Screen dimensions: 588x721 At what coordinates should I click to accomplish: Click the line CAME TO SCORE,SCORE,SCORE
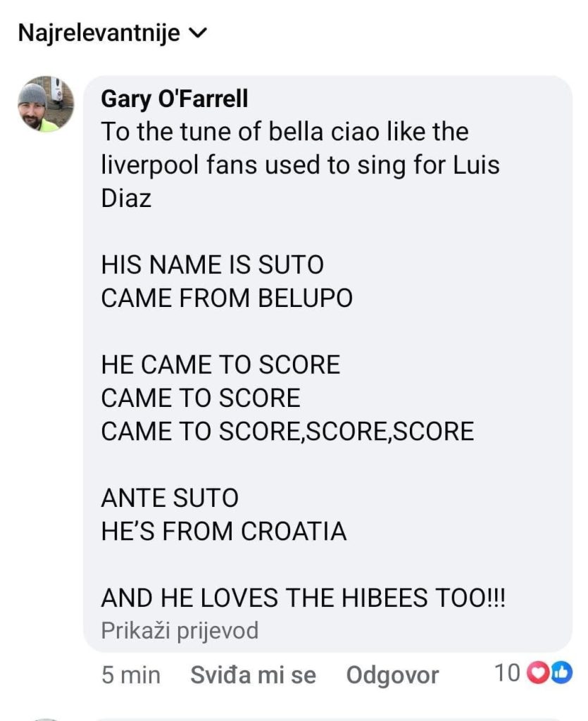click(x=287, y=431)
